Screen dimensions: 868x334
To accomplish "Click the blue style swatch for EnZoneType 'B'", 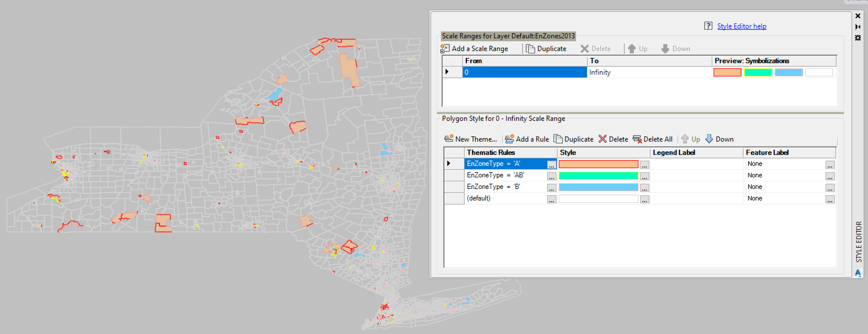I will [598, 187].
